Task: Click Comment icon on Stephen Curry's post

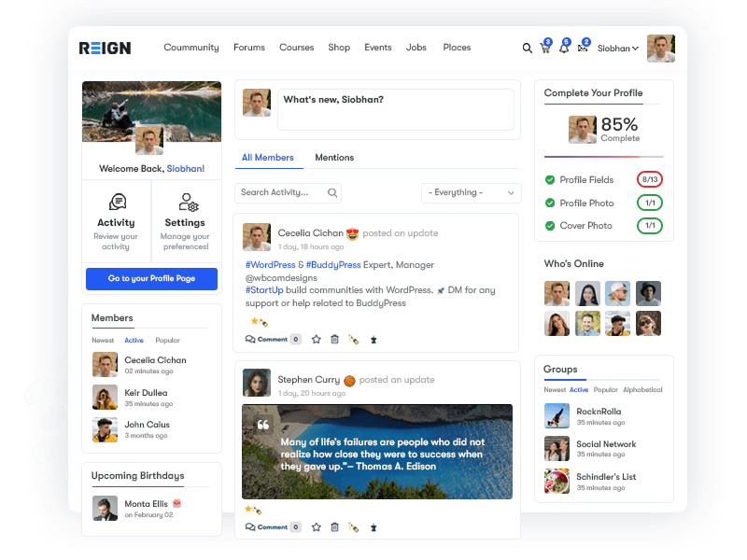Action: 250,527
